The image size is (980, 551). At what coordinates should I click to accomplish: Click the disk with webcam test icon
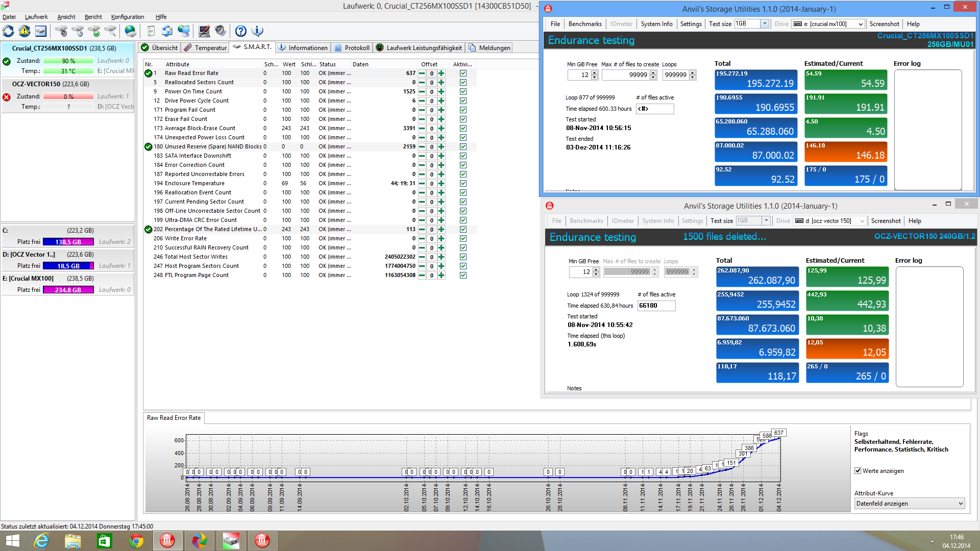61,31
